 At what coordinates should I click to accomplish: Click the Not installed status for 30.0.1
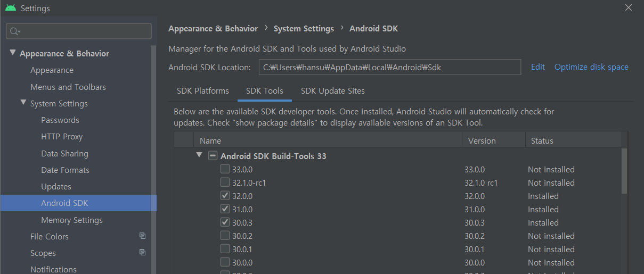click(x=551, y=249)
